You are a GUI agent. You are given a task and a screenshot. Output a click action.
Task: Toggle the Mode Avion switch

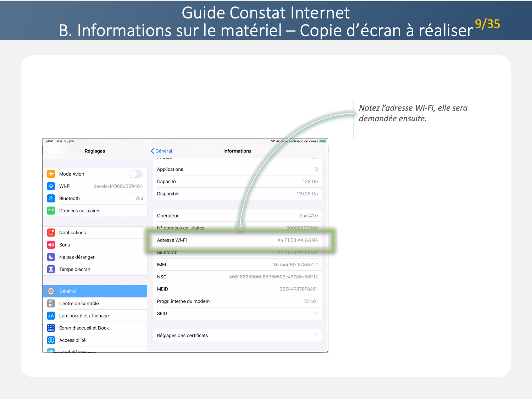tap(135, 174)
